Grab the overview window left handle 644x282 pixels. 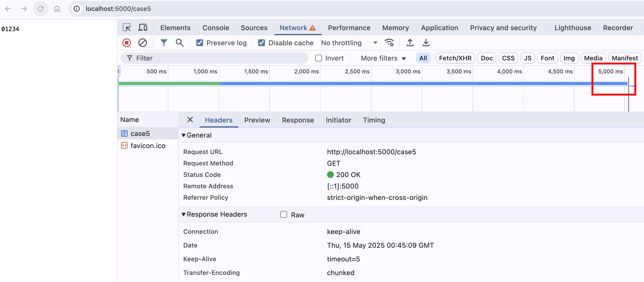(x=118, y=71)
